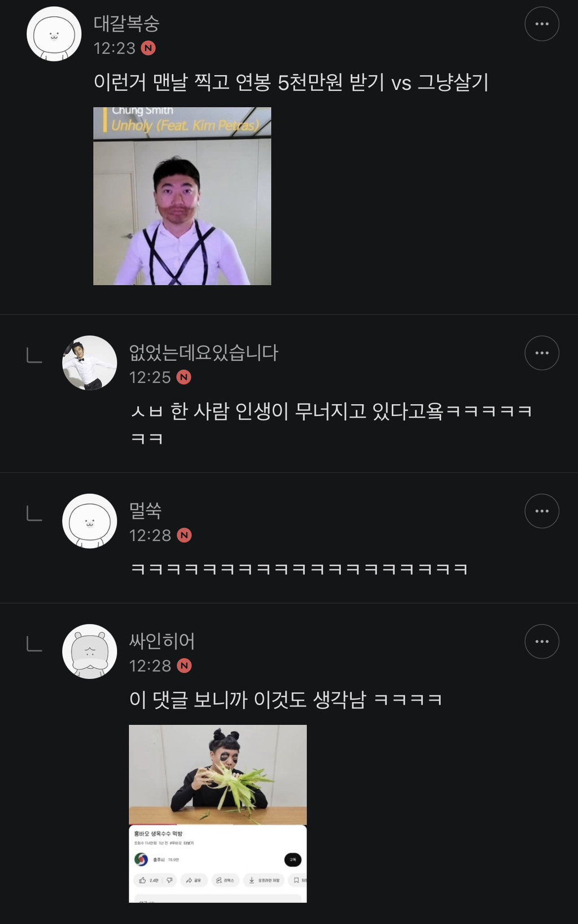Image resolution: width=578 pixels, height=924 pixels.
Task: Select the comment text about 연봉 5천만원
Action: point(291,82)
